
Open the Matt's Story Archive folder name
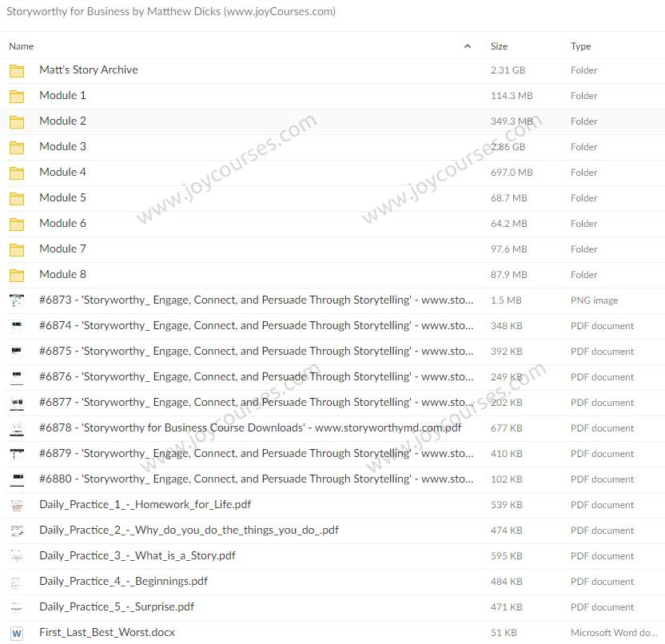click(x=89, y=70)
